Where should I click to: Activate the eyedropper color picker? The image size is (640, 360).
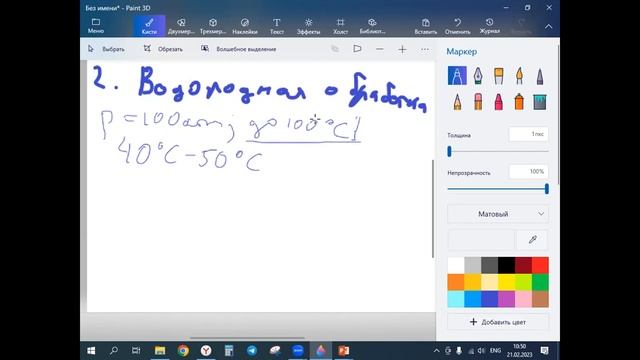532,240
